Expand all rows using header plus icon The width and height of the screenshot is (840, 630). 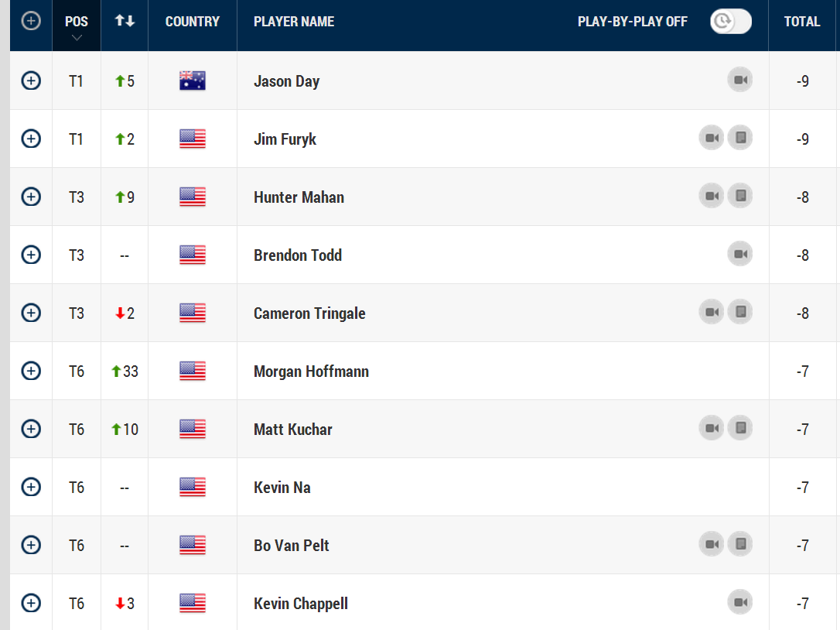click(31, 22)
